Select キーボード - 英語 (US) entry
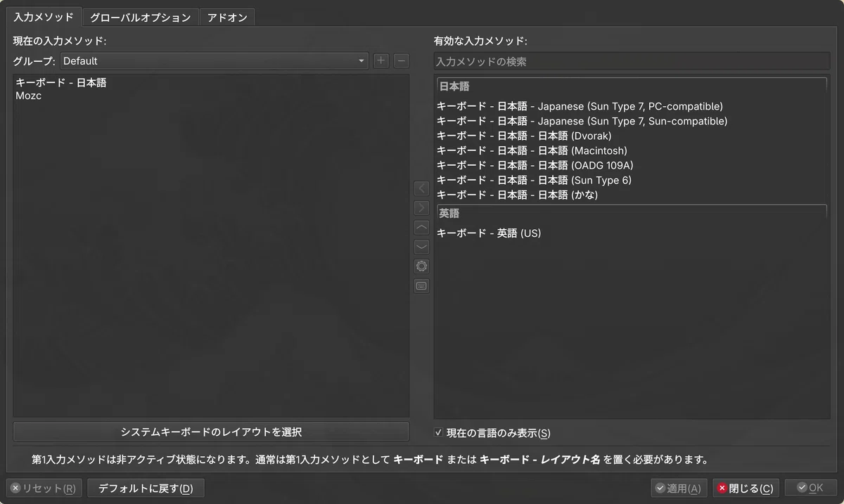The width and height of the screenshot is (844, 504). [631, 233]
